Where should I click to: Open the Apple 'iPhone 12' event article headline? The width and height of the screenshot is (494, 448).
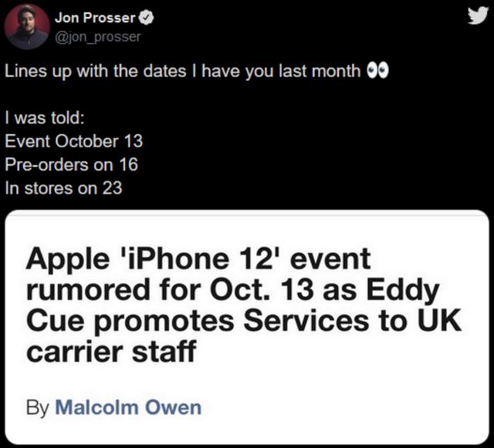[x=244, y=305]
